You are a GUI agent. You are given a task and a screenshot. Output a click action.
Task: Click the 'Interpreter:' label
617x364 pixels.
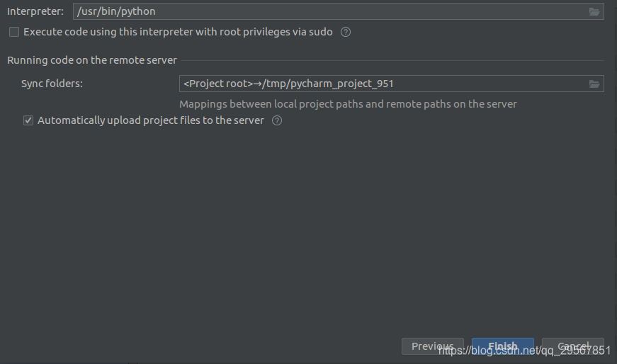[35, 11]
